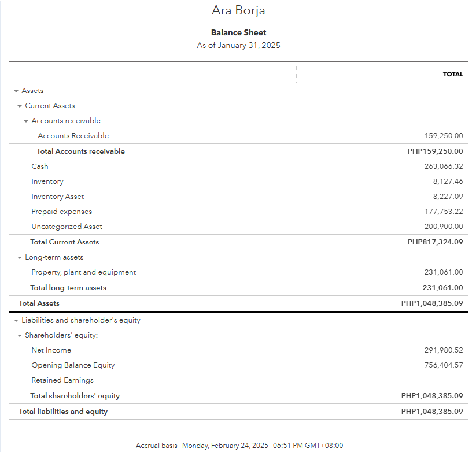Screen dimensions: 476x452
Task: Collapse the Long-term assets group arrow
Action: click(x=20, y=257)
